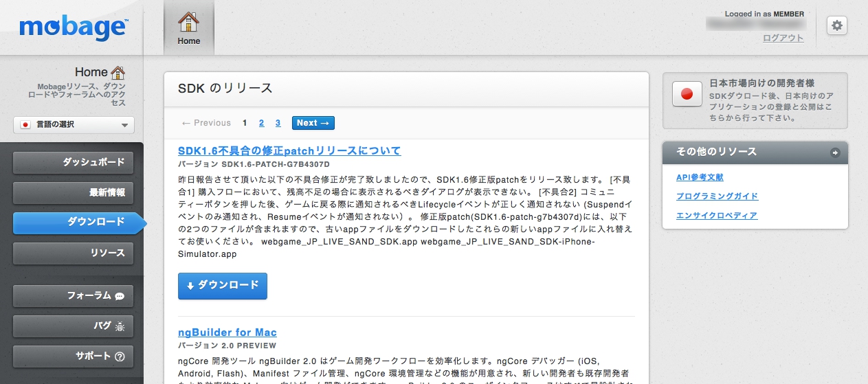This screenshot has height=384, width=868.
Task: Click the blue ダウンロード download button
Action: pos(223,286)
